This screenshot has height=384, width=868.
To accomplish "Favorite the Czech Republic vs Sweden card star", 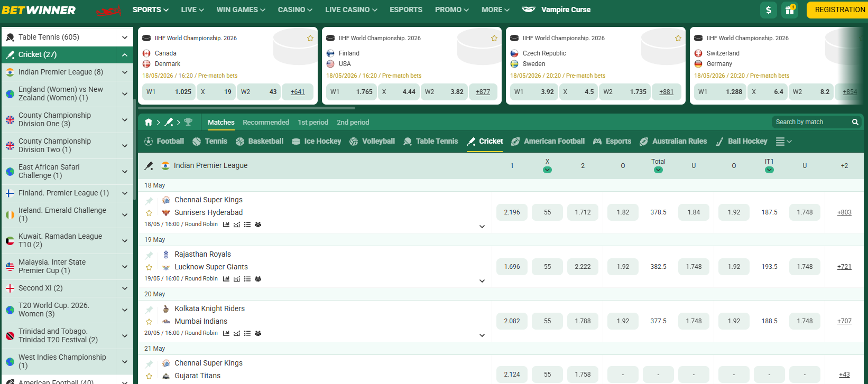I will pyautogui.click(x=678, y=38).
